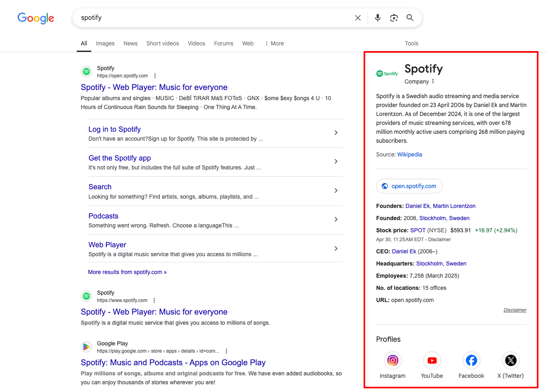The height and width of the screenshot is (392, 547).
Task: Click the Google Play favicon
Action: pyautogui.click(x=86, y=347)
